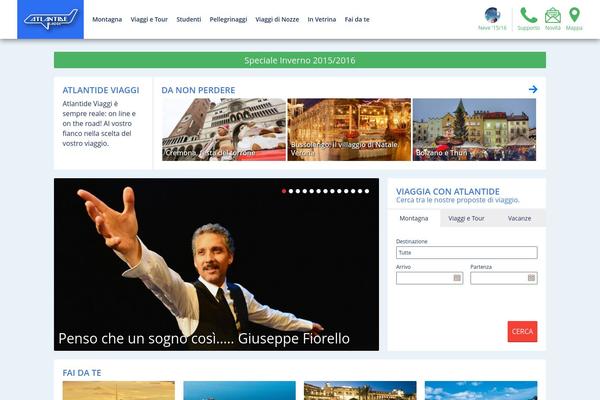Go to Pellegrinaggi in the navigation
Viewport: 600px width, 400px height.
pyautogui.click(x=228, y=20)
